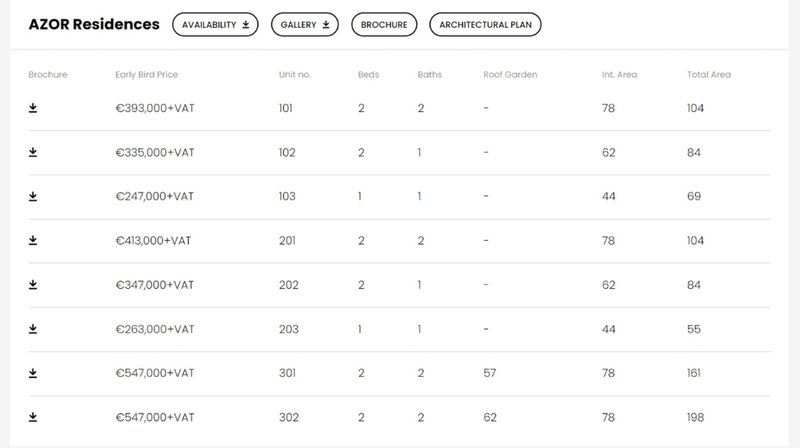Download brochure for unit 202
Image resolution: width=800 pixels, height=448 pixels.
coord(33,285)
